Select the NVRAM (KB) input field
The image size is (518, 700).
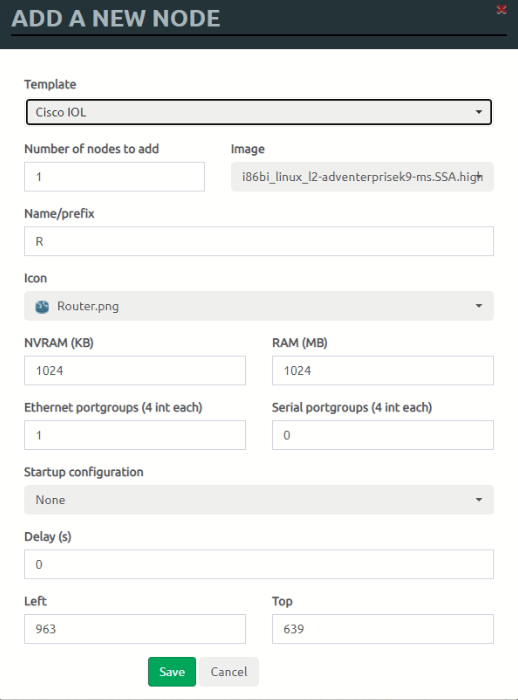coord(135,371)
